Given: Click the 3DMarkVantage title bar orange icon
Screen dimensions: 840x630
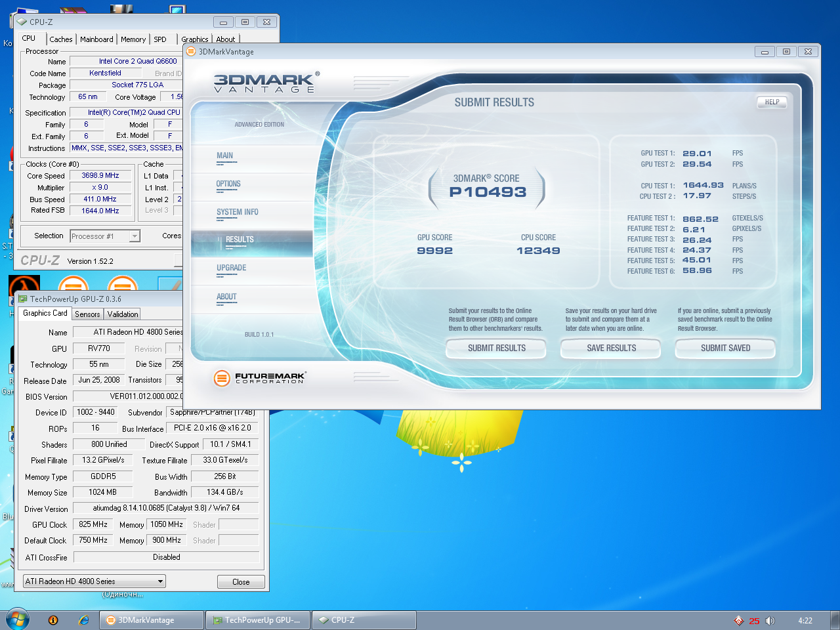Looking at the screenshot, I should pos(191,52).
